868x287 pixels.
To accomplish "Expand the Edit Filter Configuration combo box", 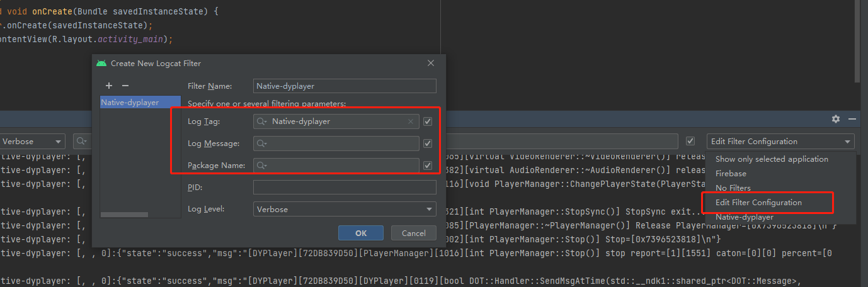I will 780,142.
